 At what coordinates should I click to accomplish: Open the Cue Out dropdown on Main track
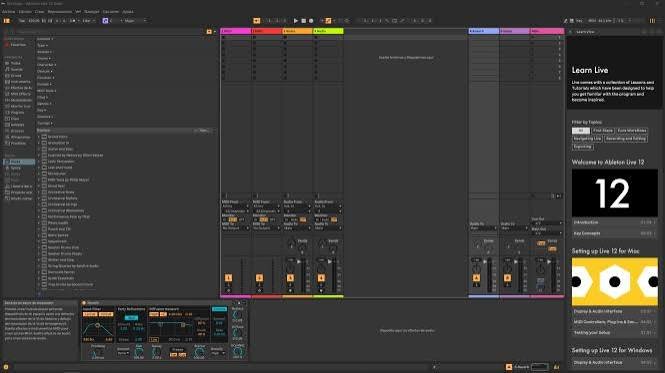click(547, 223)
